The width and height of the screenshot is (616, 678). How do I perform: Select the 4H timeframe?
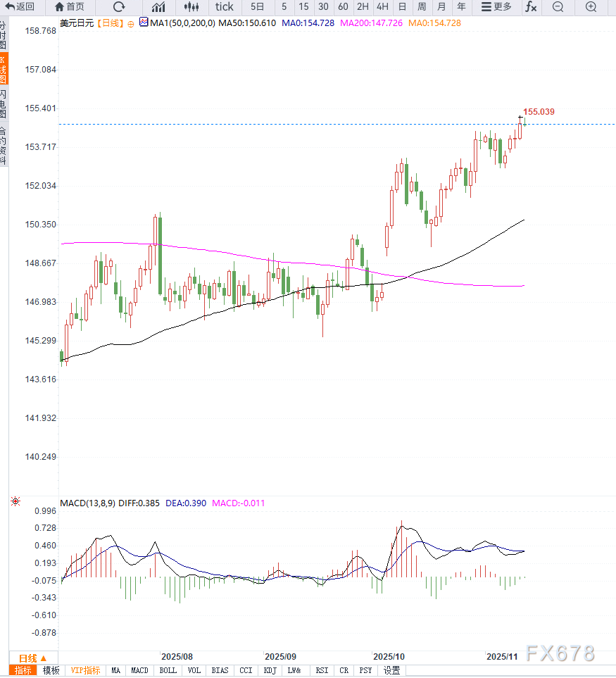382,7
